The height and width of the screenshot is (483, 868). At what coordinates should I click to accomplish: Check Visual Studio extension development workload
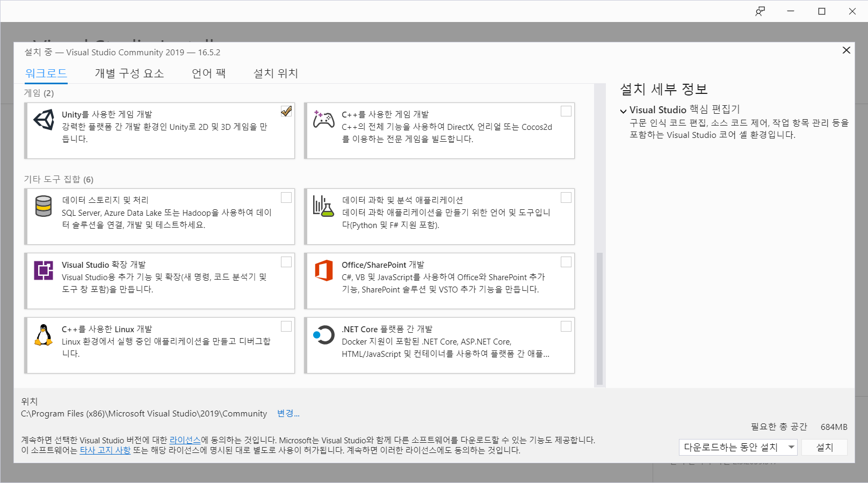pos(286,262)
